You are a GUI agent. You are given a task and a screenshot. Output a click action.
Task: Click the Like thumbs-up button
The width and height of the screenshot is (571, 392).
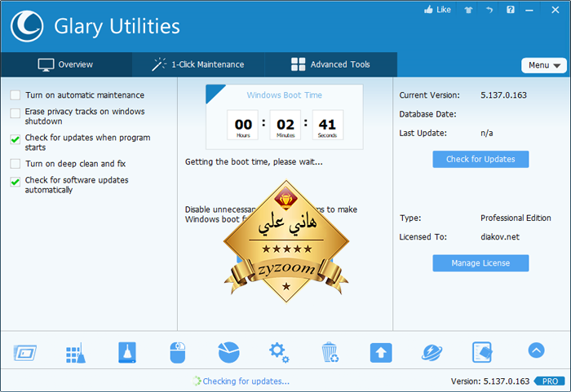tap(437, 10)
